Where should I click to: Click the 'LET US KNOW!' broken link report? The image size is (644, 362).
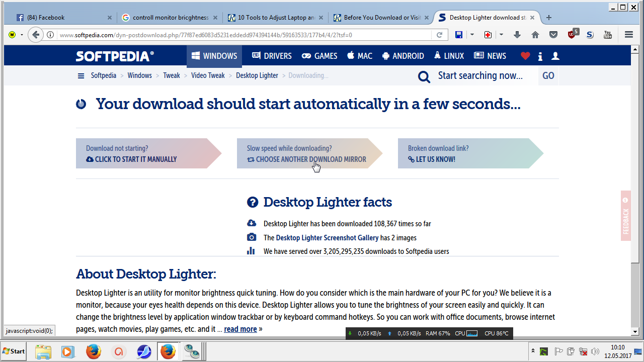(432, 159)
